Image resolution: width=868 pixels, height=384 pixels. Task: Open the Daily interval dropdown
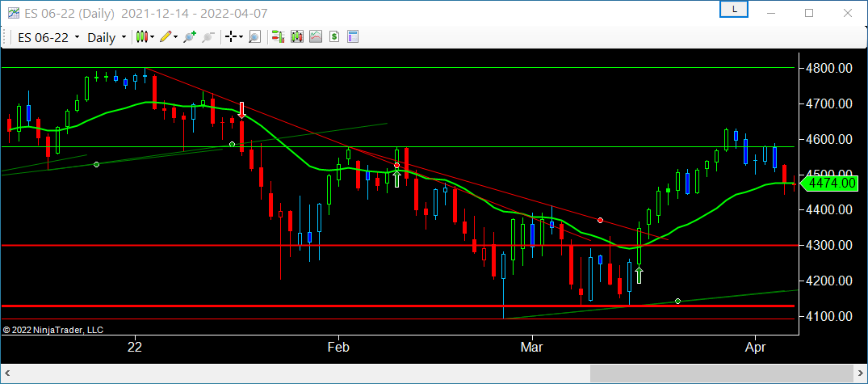[x=107, y=38]
